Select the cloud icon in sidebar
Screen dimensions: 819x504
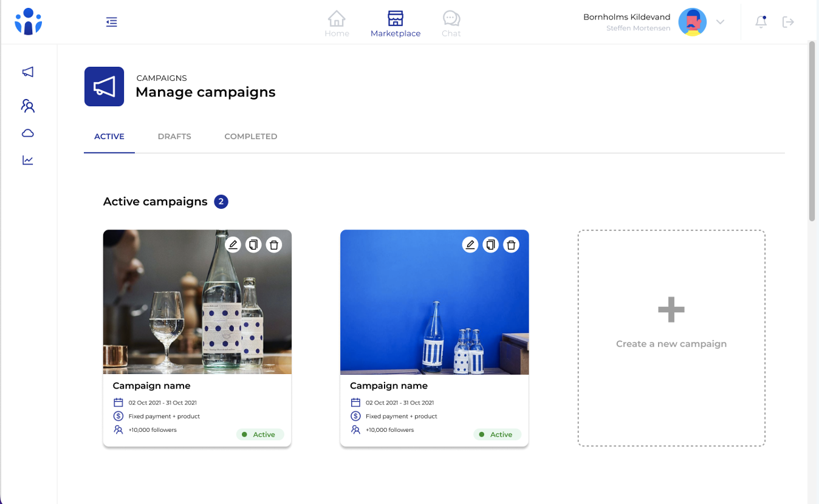[x=28, y=134]
